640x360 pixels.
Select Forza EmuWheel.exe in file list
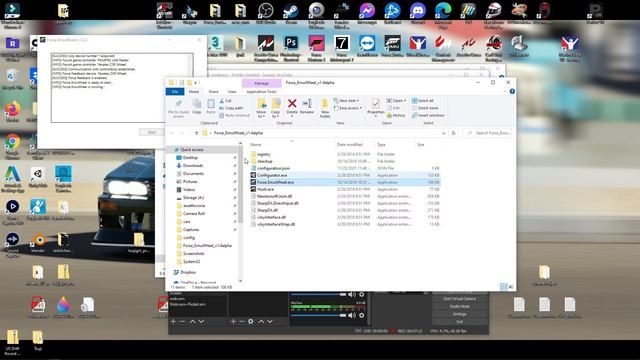tap(344, 182)
